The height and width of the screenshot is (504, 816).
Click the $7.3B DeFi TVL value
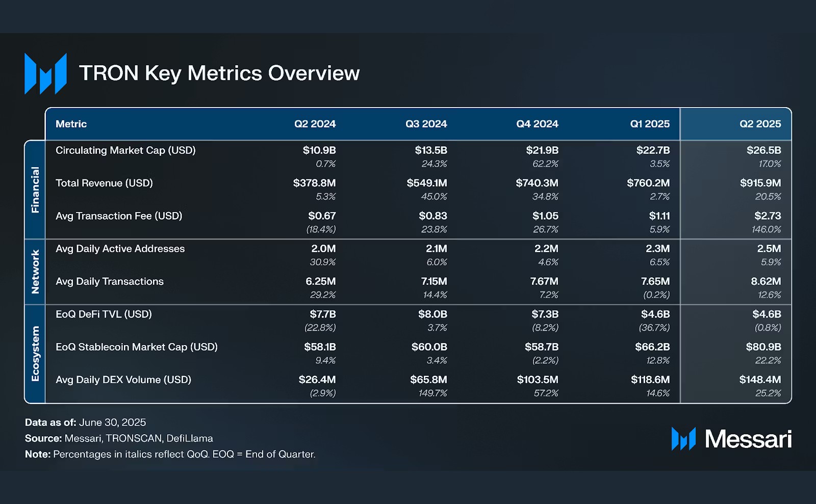[x=545, y=314]
